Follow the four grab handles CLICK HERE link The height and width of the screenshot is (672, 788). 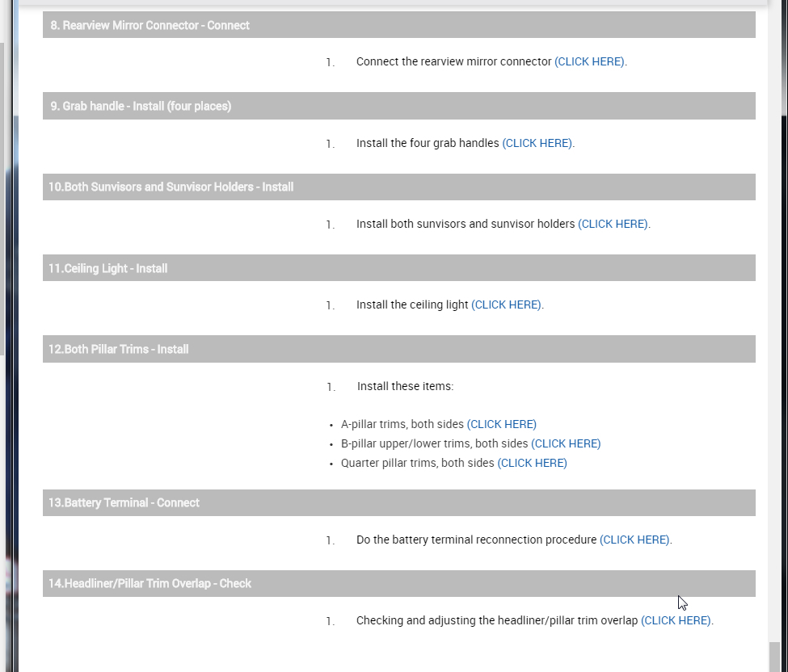pos(537,143)
